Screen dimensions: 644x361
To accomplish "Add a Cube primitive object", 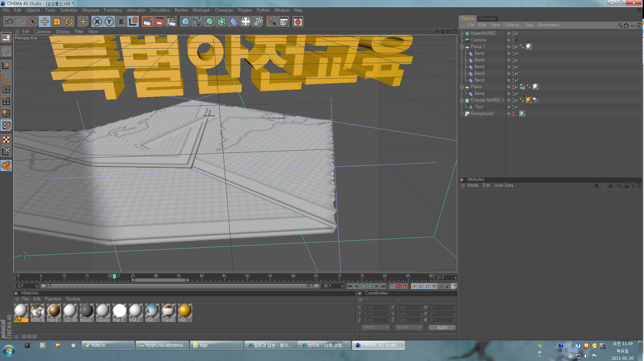I will [x=185, y=22].
